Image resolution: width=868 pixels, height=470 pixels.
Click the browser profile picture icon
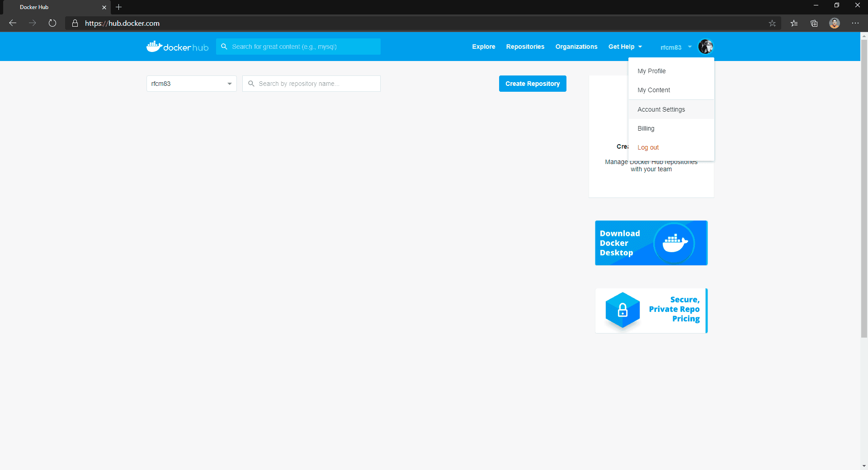[x=835, y=23]
